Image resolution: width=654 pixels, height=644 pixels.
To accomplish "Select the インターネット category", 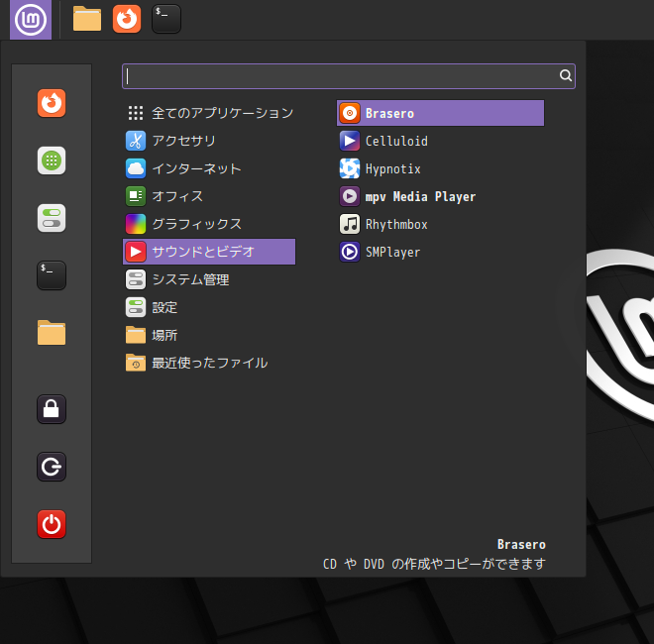I will [x=210, y=168].
